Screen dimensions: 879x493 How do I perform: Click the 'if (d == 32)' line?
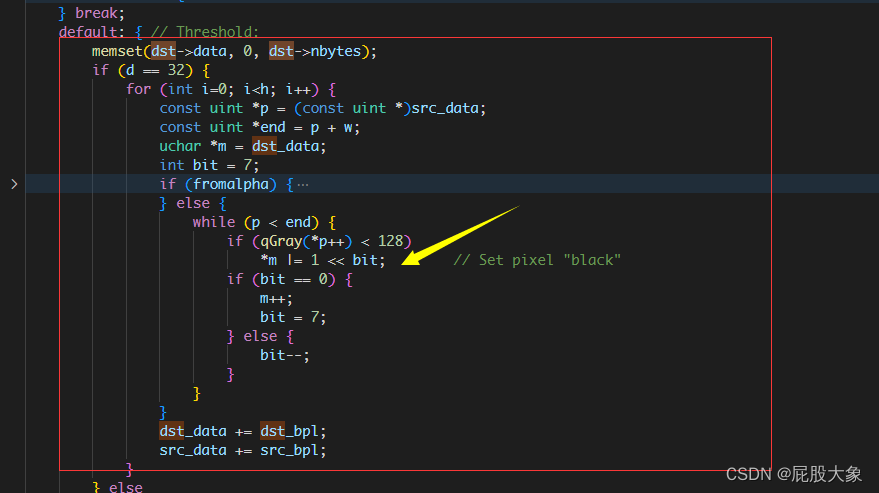(151, 71)
